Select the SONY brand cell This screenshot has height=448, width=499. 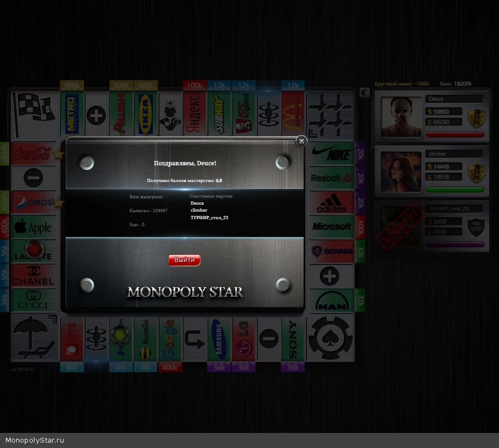293,339
